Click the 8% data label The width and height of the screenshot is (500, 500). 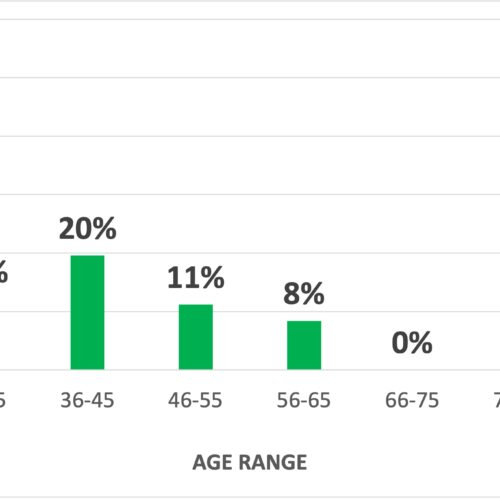click(304, 294)
